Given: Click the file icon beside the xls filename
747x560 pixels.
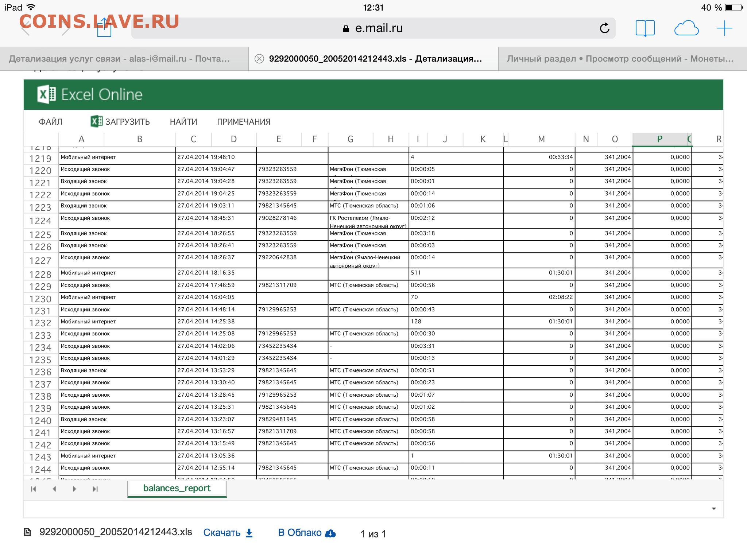Looking at the screenshot, I should pos(27,532).
